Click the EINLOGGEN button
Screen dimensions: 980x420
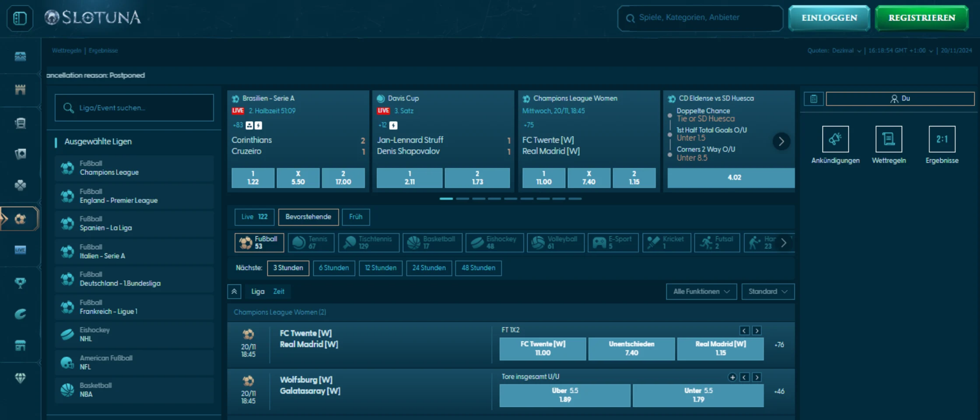[x=829, y=18]
